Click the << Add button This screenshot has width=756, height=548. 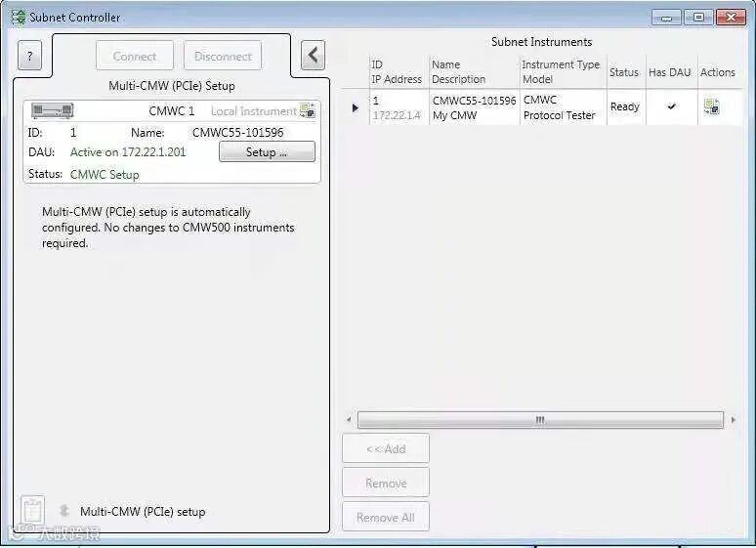386,448
